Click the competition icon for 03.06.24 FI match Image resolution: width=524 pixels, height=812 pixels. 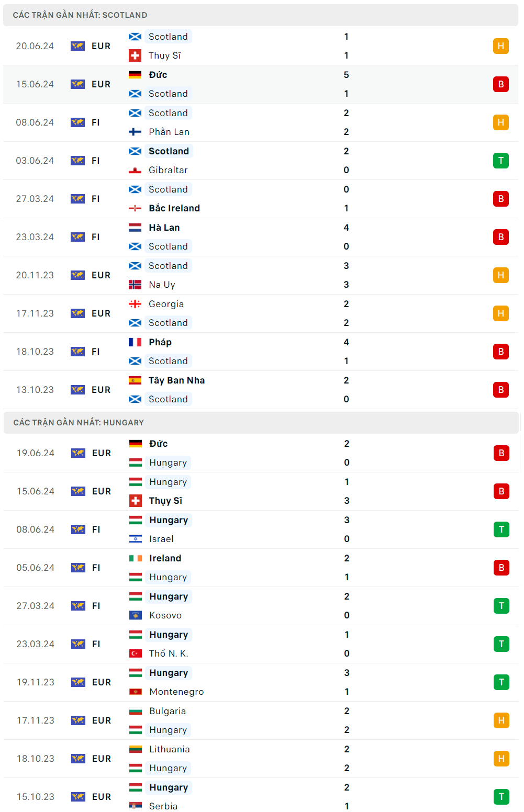[77, 161]
